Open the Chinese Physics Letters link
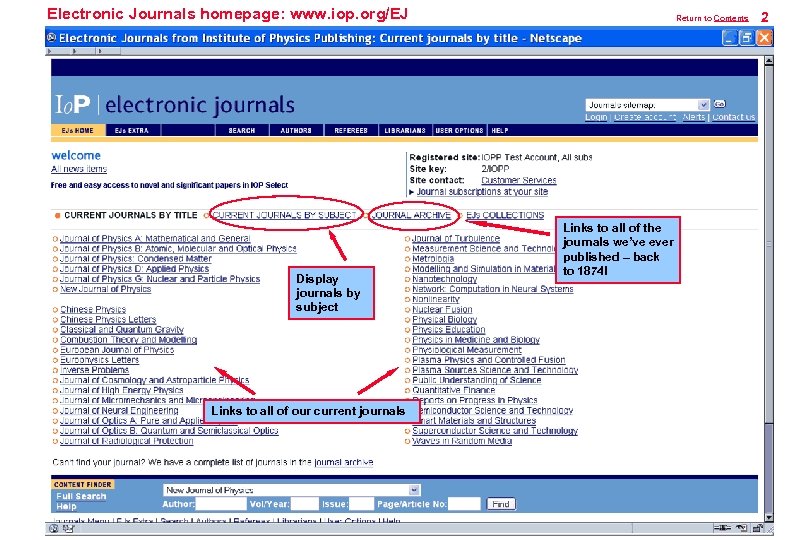This screenshot has width=794, height=540. pyautogui.click(x=108, y=319)
